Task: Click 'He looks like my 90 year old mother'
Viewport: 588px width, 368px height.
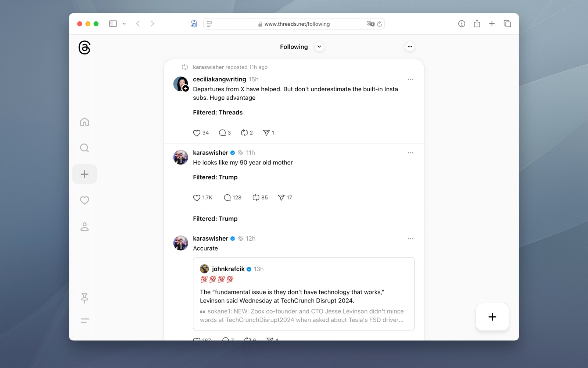Action: [x=243, y=163]
